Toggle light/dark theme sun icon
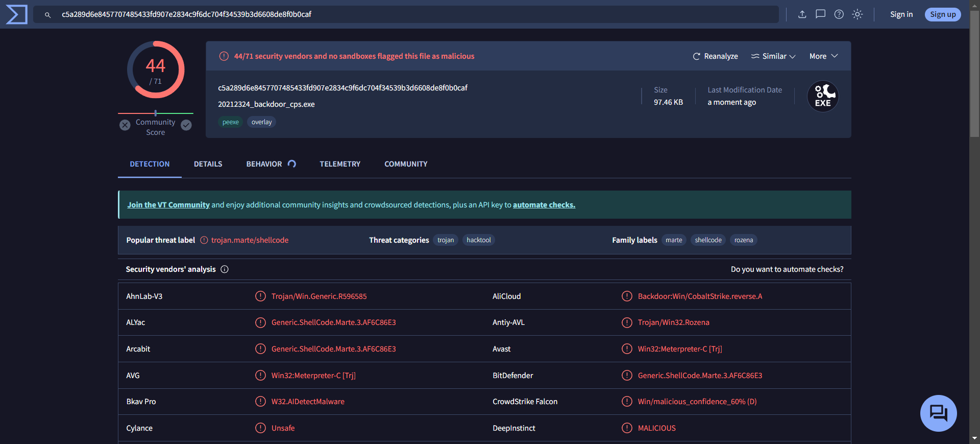 coord(857,14)
